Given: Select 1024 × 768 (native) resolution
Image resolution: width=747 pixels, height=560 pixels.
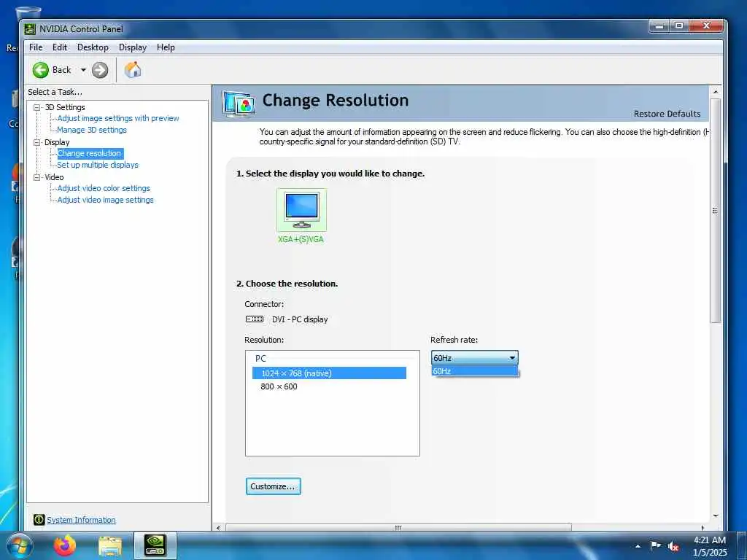Looking at the screenshot, I should pyautogui.click(x=329, y=373).
